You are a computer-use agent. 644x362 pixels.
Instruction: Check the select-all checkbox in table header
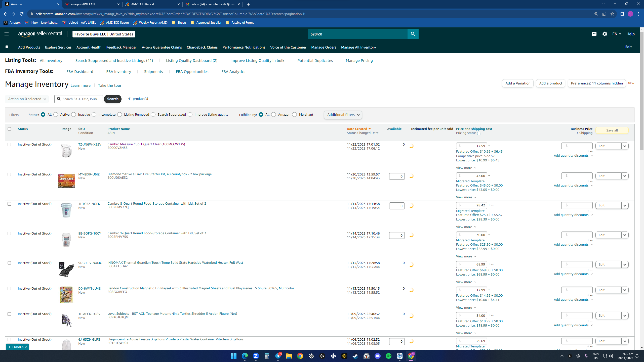point(9,129)
